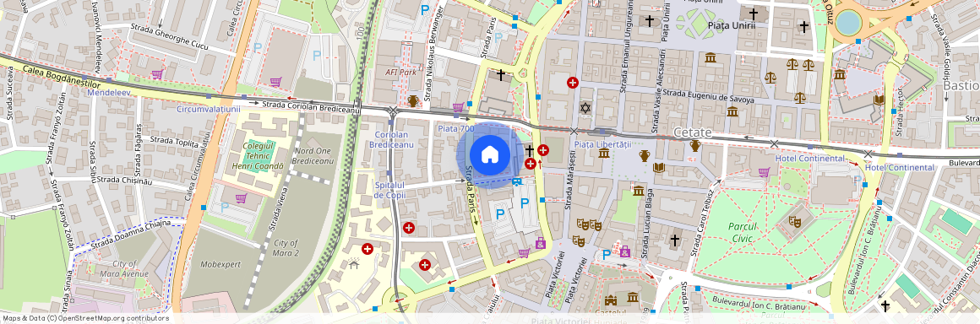The width and height of the screenshot is (980, 324).
Task: Click the museum icon directly under Piața Libertății
Action: pyautogui.click(x=604, y=153)
